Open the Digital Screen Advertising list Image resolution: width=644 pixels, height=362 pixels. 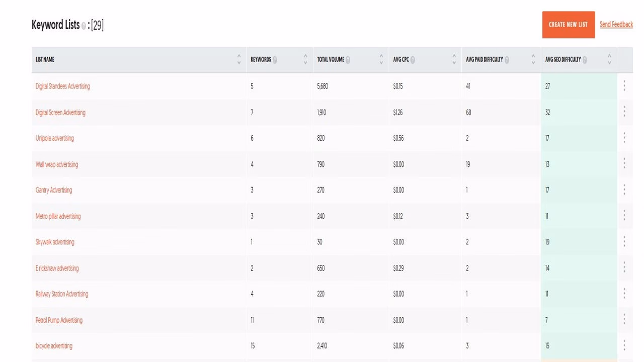[60, 113]
